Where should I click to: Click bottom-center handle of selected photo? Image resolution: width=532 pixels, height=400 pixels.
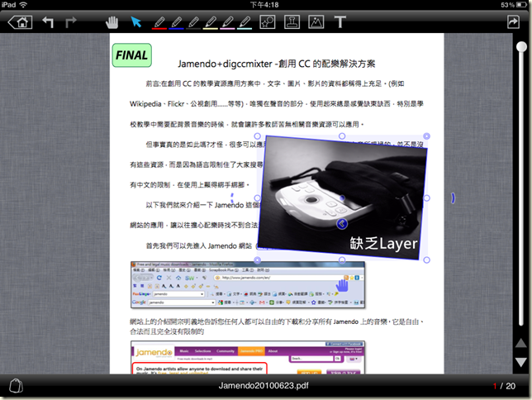342,260
